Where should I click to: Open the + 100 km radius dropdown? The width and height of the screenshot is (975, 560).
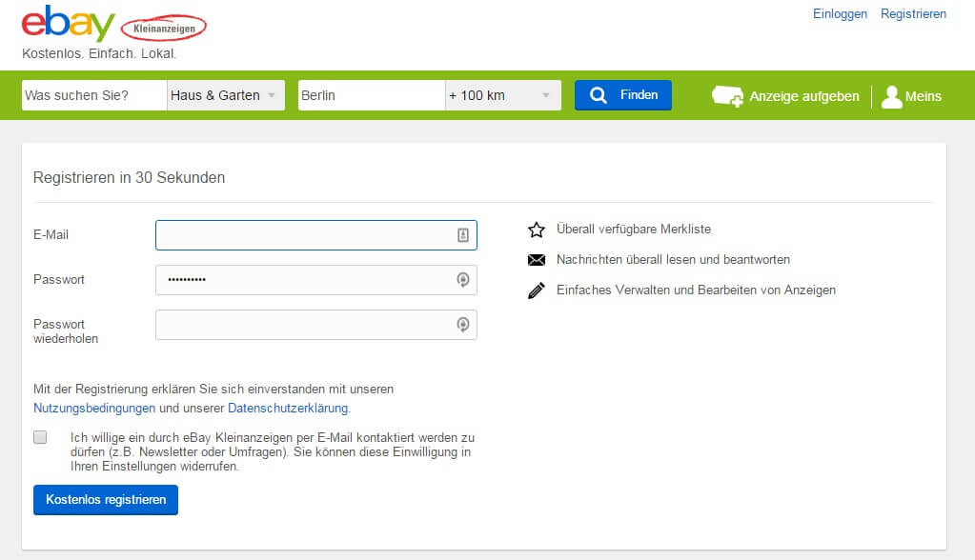[503, 95]
